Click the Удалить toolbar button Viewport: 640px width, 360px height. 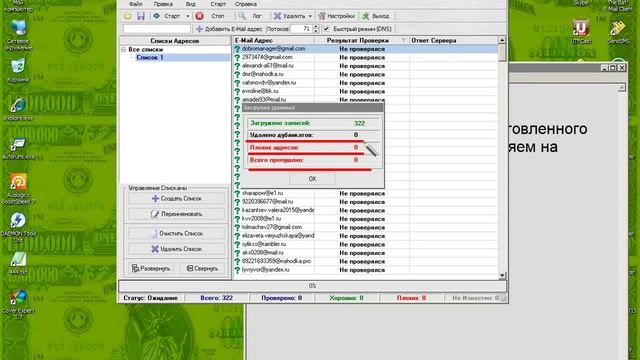pyautogui.click(x=289, y=16)
